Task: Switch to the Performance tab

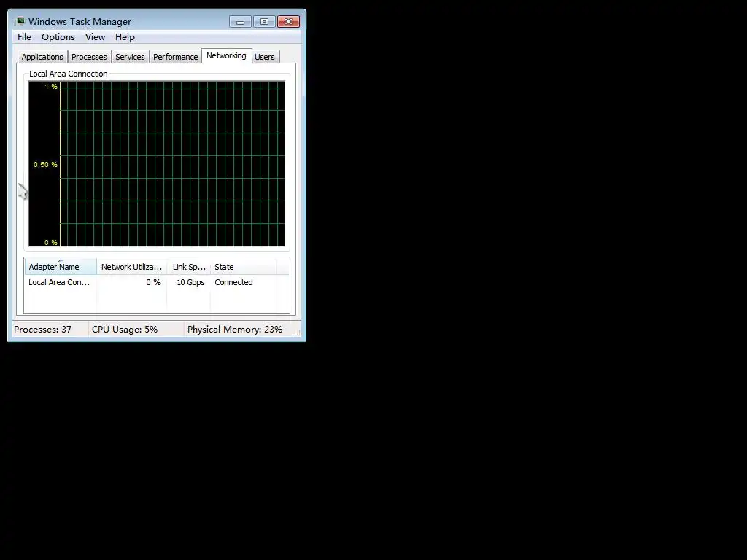Action: 175,57
